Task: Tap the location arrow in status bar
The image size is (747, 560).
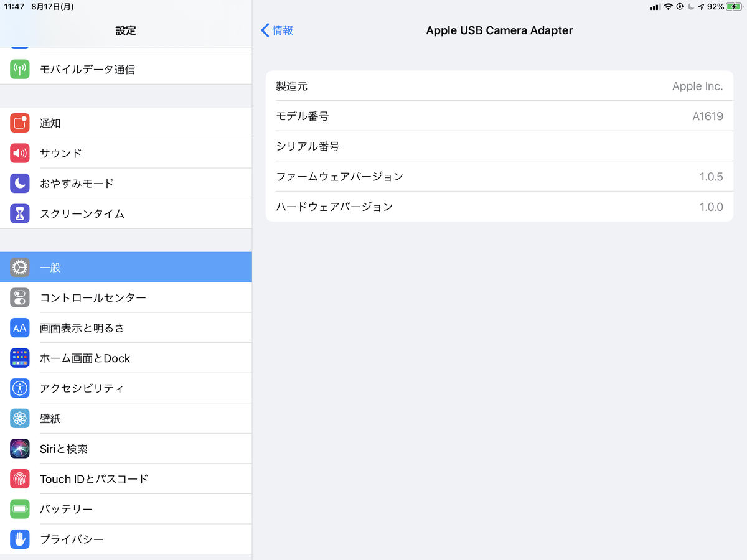Action: (x=701, y=7)
